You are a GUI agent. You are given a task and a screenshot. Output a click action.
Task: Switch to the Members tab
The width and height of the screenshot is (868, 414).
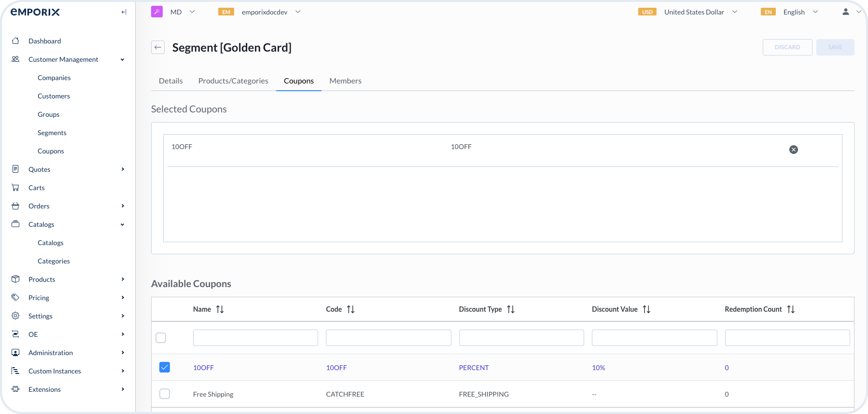coord(345,81)
